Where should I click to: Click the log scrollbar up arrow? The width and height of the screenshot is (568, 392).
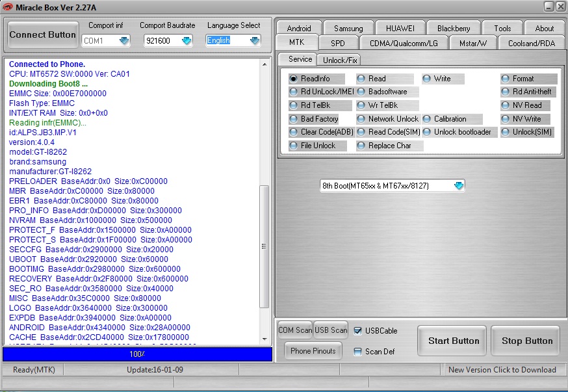[x=265, y=64]
